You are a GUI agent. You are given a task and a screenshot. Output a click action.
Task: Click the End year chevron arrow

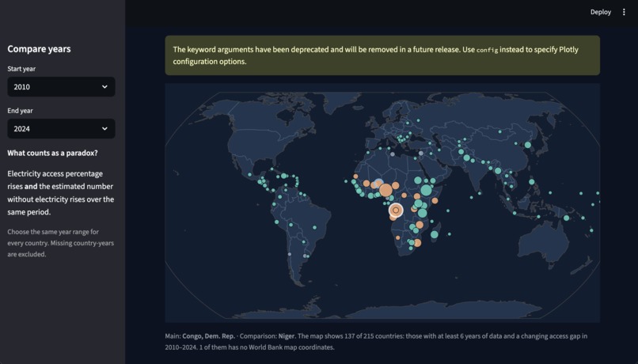click(x=104, y=128)
